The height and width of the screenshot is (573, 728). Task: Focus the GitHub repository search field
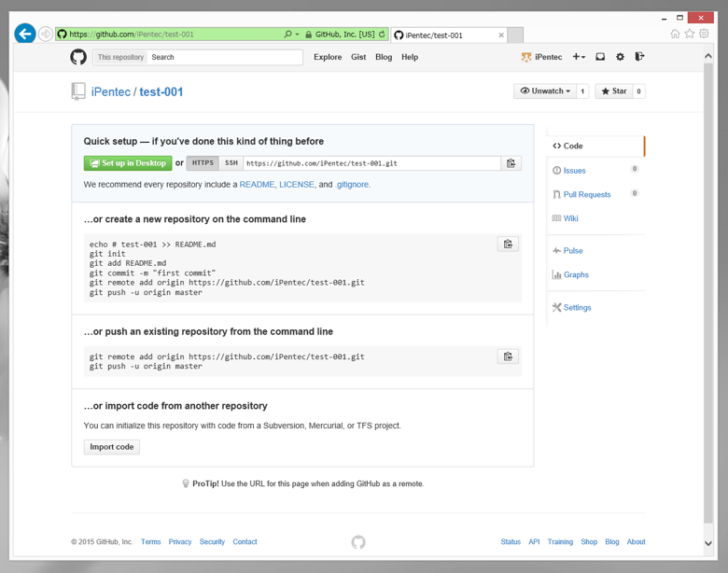coord(225,57)
